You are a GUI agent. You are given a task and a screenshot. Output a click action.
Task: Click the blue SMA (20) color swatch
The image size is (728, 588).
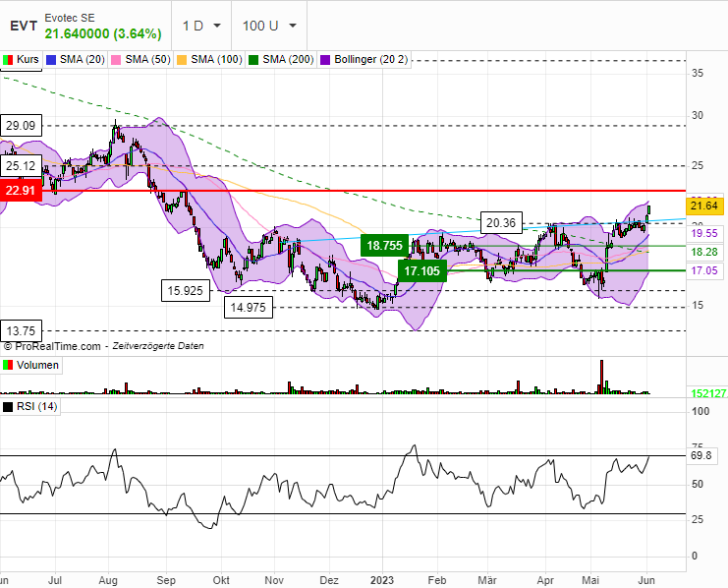[x=51, y=60]
